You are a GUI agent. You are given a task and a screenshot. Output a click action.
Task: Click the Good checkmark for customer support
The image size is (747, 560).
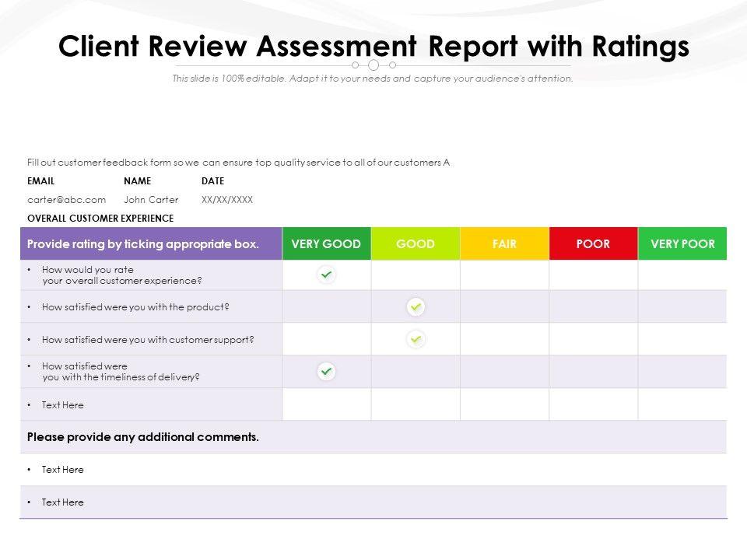pyautogui.click(x=416, y=339)
